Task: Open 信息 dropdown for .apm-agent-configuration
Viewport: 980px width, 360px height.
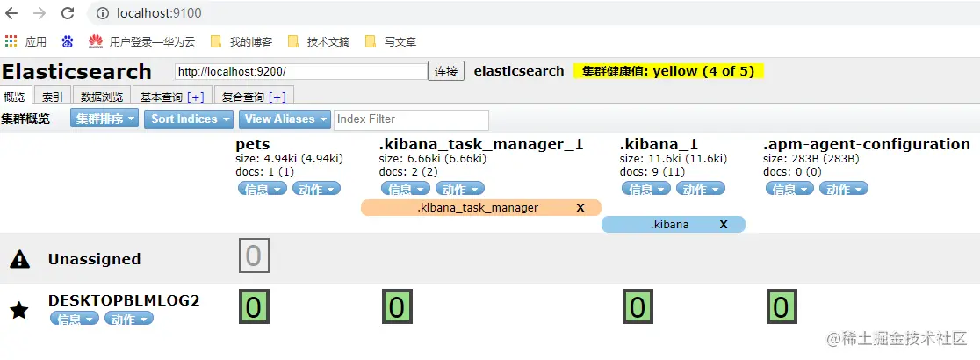Action: pyautogui.click(x=790, y=189)
